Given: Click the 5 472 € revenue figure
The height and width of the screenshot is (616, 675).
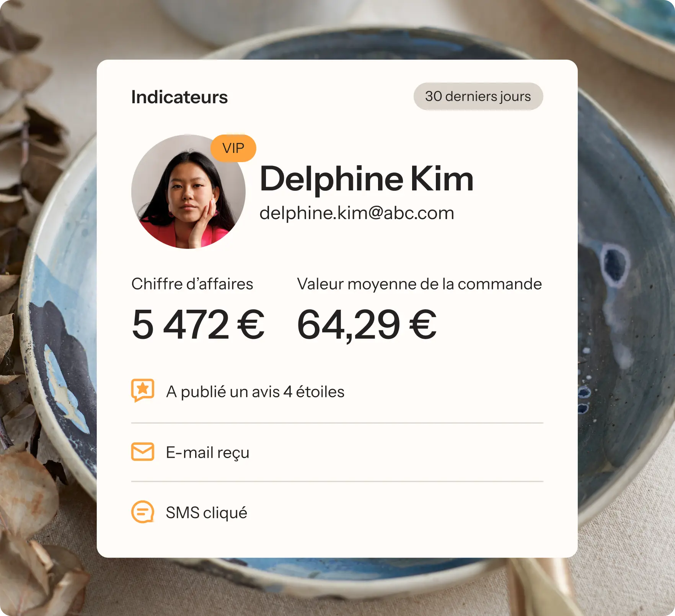Looking at the screenshot, I should [x=198, y=325].
